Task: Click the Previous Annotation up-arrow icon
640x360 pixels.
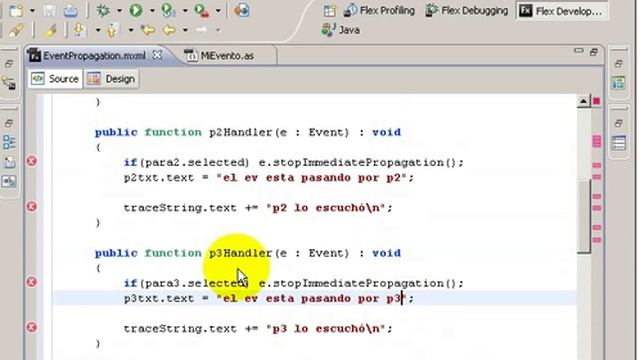Action: tap(112, 30)
